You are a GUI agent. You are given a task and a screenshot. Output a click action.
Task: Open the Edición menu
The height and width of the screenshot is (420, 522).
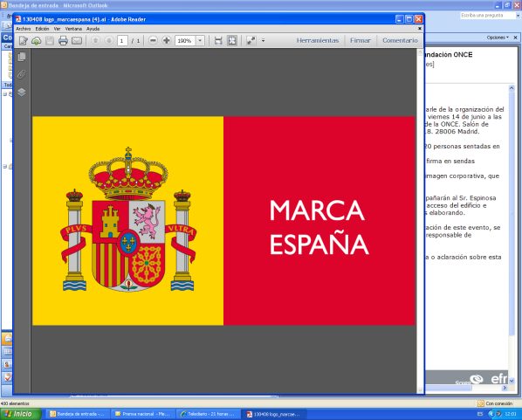coord(42,29)
